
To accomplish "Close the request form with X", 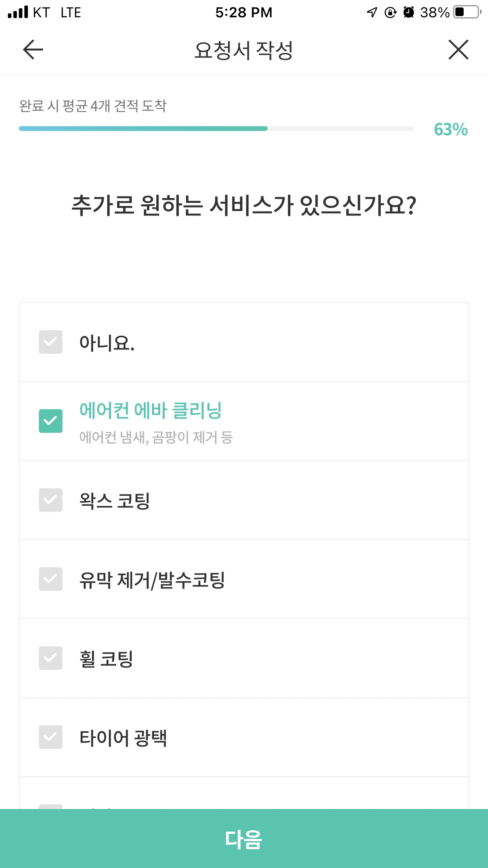I will tap(458, 50).
